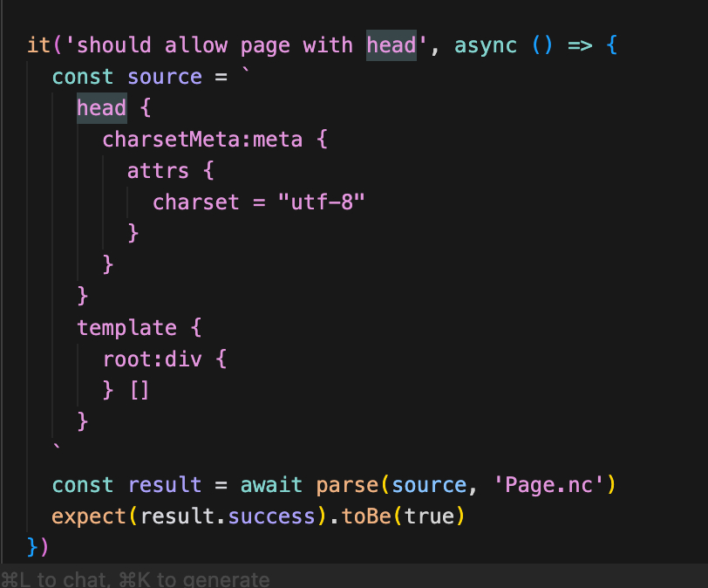
Task: Click the highlighted 'head' word in test title
Action: pos(391,44)
